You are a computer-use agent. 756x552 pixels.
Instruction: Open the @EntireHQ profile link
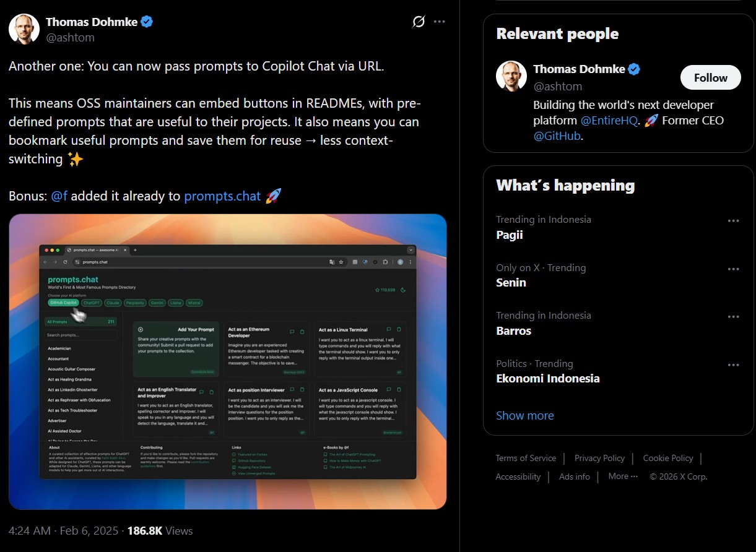[609, 121]
